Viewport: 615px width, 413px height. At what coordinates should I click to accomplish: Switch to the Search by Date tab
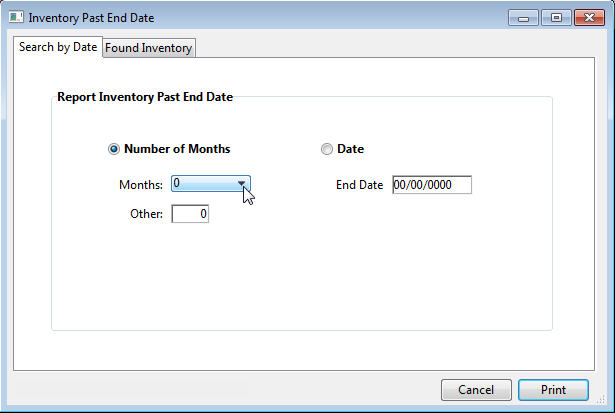58,47
